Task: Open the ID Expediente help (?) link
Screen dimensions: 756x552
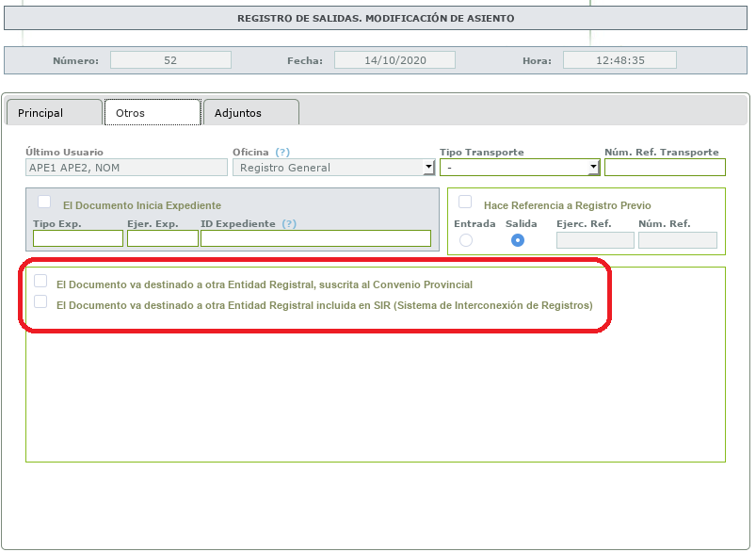Action: click(289, 224)
